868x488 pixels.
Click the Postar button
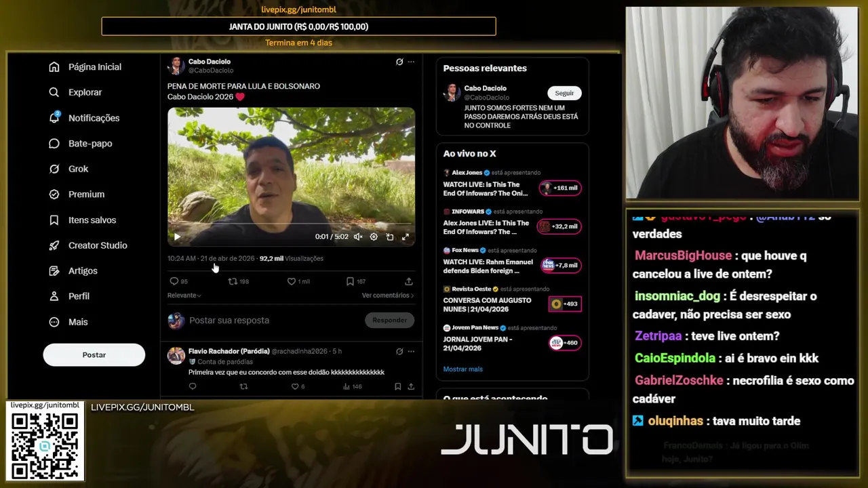pyautogui.click(x=94, y=354)
